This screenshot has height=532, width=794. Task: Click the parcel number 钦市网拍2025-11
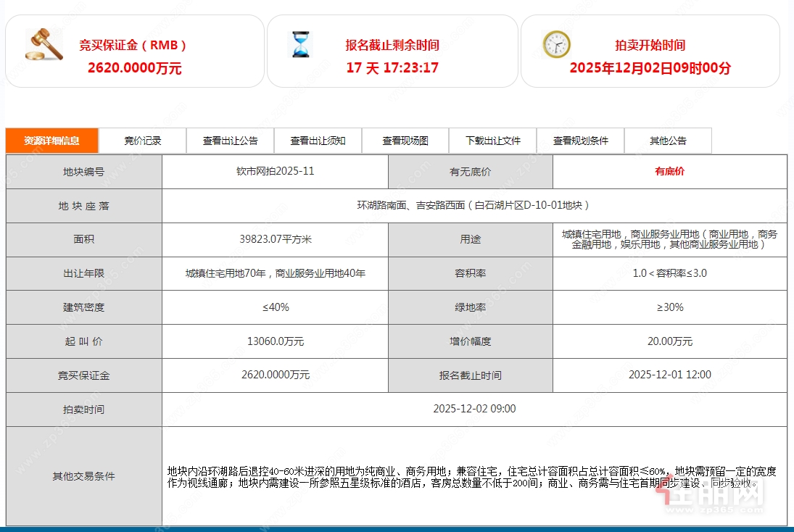[275, 172]
